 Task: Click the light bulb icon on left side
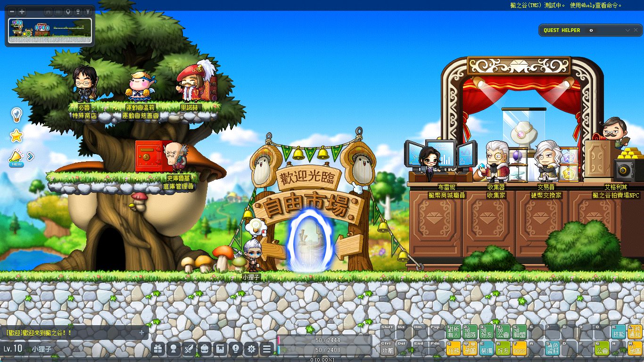point(17,114)
